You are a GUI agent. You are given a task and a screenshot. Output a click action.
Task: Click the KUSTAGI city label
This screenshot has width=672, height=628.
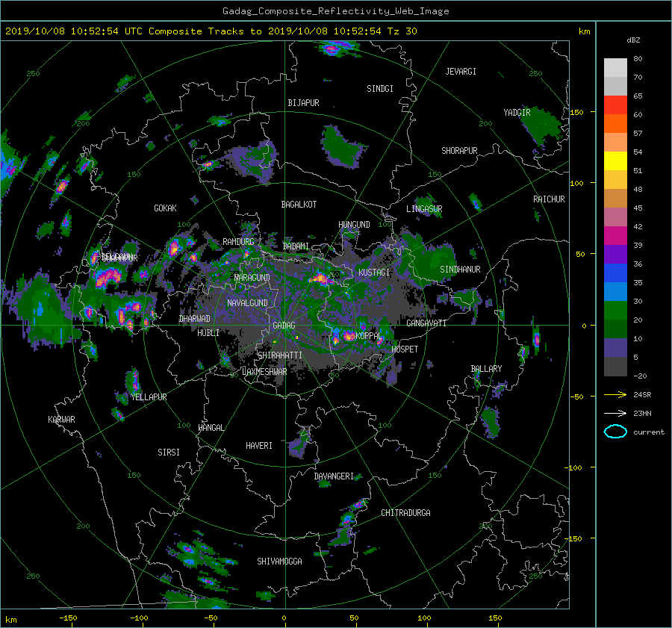[x=374, y=273]
